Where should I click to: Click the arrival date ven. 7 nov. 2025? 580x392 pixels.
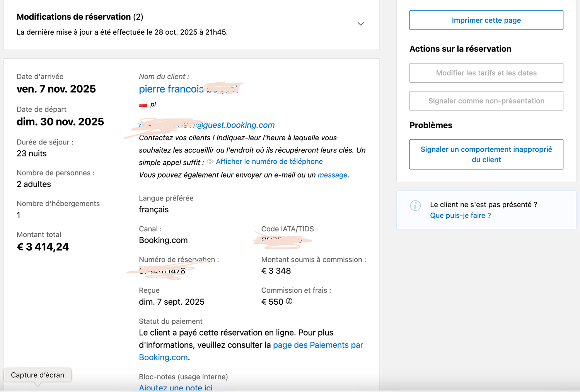pos(56,89)
